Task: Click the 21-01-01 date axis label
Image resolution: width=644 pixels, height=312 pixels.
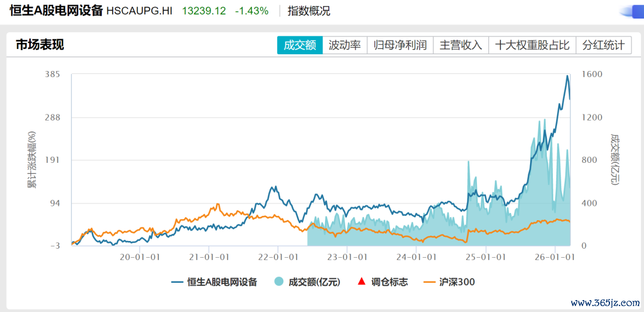Action: pyautogui.click(x=209, y=257)
